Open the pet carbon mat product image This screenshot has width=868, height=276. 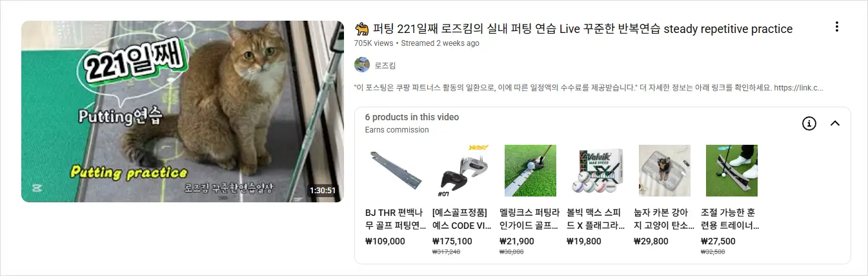pos(665,171)
